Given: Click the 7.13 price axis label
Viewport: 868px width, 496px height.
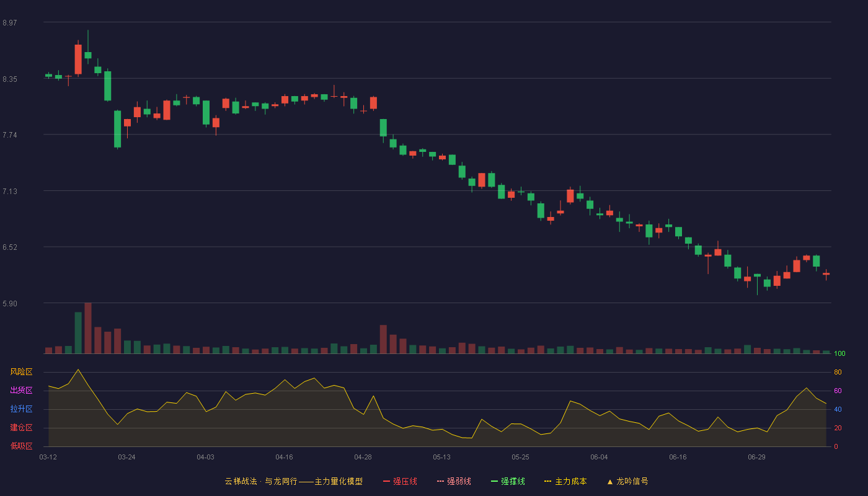Looking at the screenshot, I should [10, 192].
